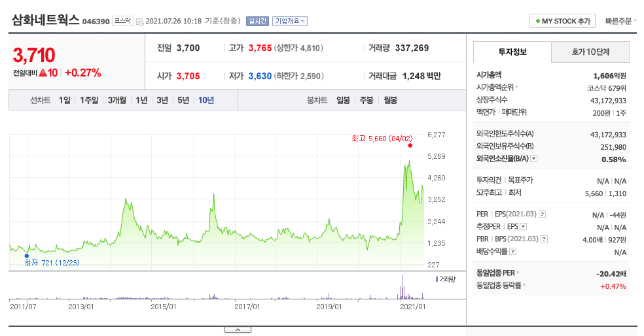Select the 10년 line chart period
This screenshot has height=336, width=644.
pos(206,100)
